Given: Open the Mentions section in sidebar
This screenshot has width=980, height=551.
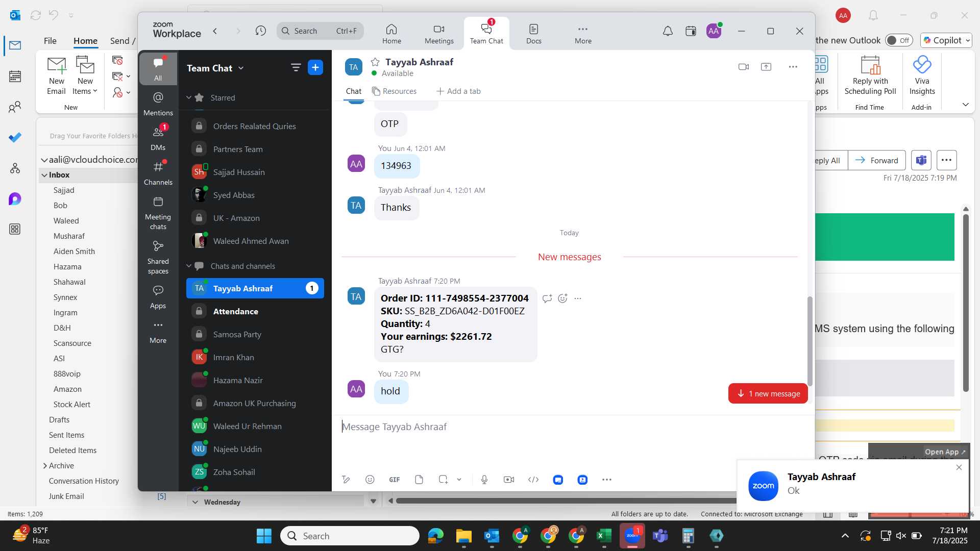Looking at the screenshot, I should pos(158,104).
